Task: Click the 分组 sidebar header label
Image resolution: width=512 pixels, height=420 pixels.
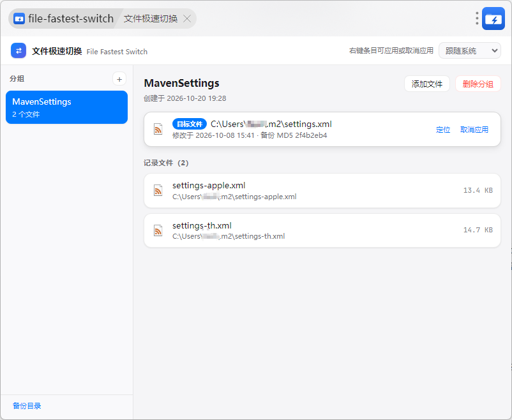Action: (17, 79)
